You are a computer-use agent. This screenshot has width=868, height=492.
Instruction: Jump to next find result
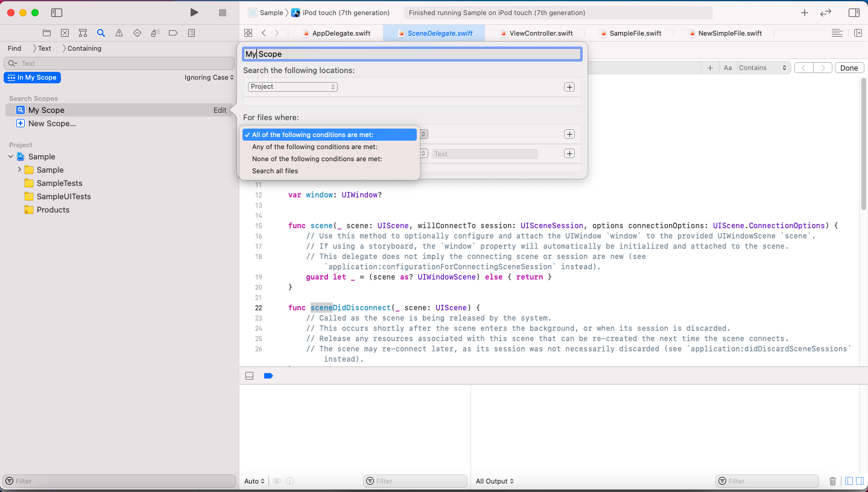[823, 68]
